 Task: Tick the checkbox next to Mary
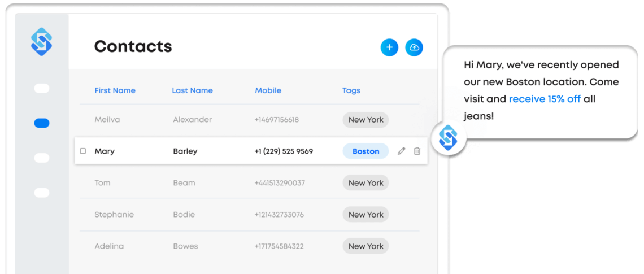(x=83, y=151)
